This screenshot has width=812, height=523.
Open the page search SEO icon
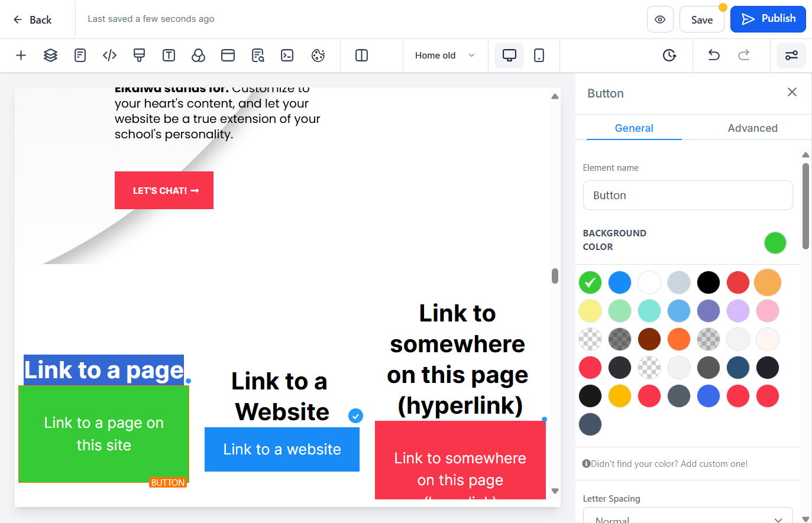click(x=258, y=56)
